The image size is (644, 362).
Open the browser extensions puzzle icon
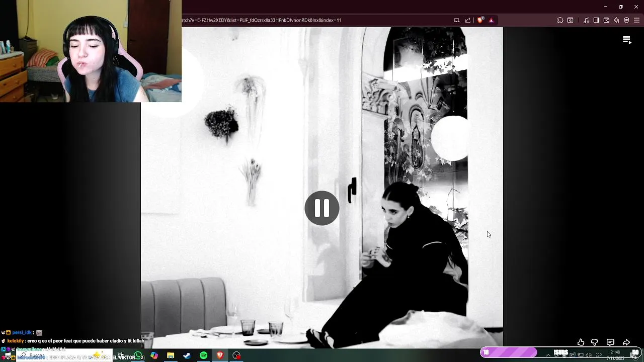560,20
